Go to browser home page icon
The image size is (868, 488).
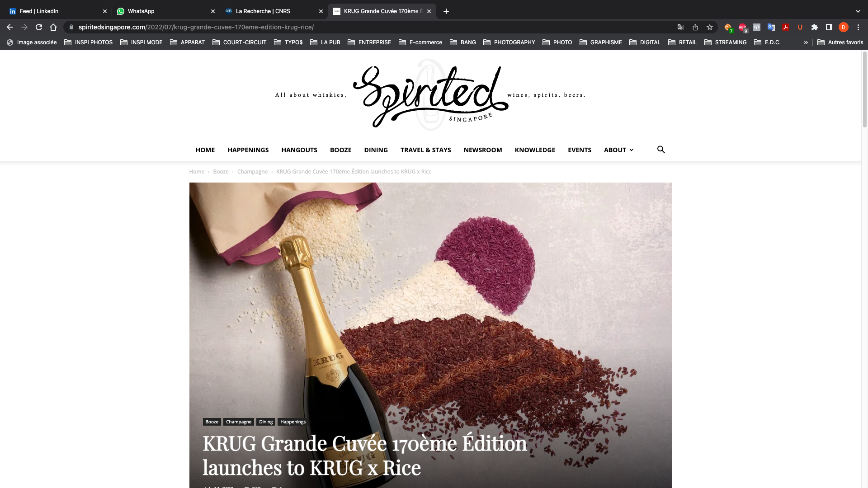click(x=53, y=27)
